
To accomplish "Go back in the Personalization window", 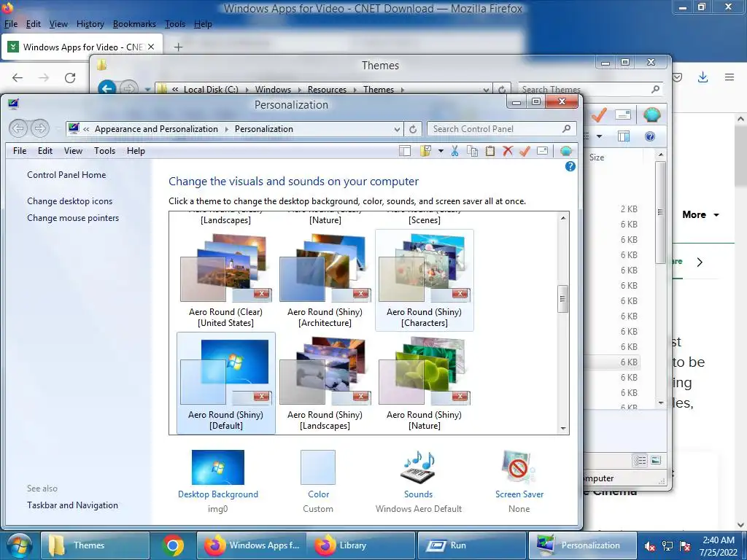I will tap(18, 128).
